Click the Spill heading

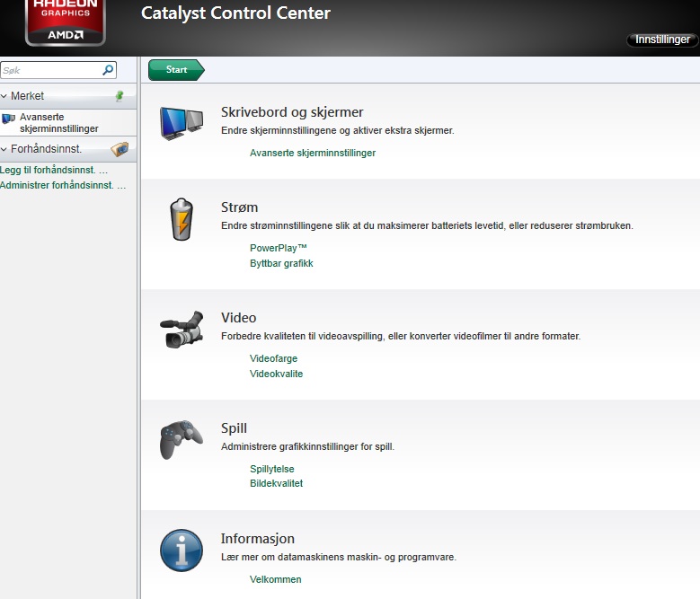234,428
